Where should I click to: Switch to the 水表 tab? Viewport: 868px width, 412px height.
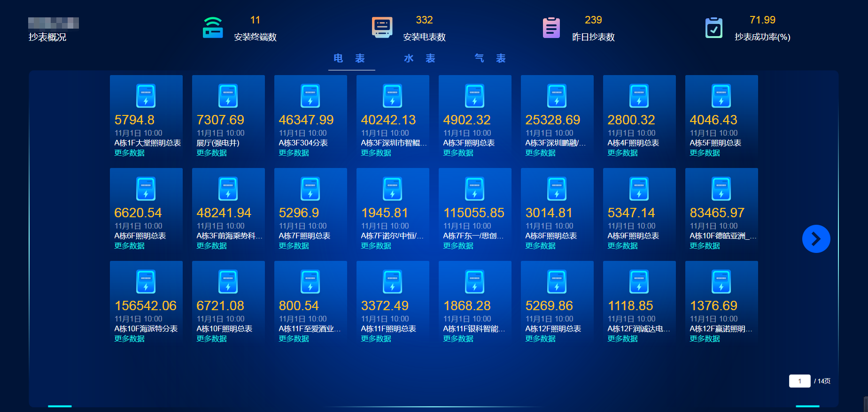tap(419, 59)
